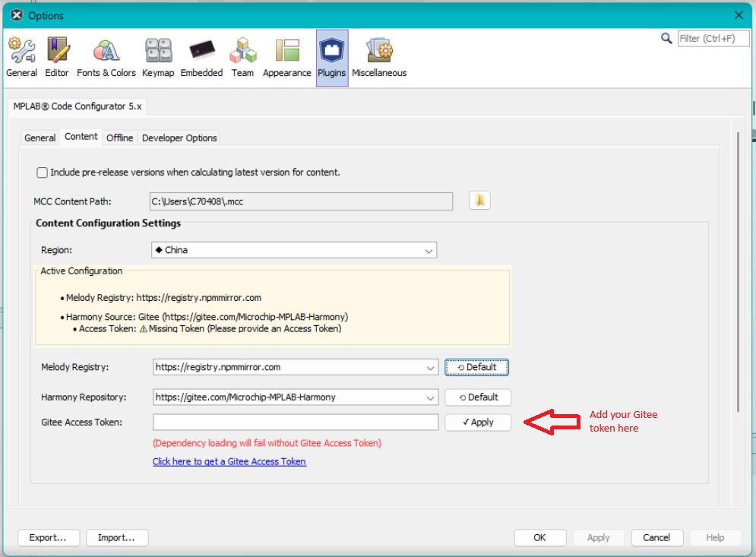
Task: Open the Developer Options sub-tab
Action: [179, 138]
